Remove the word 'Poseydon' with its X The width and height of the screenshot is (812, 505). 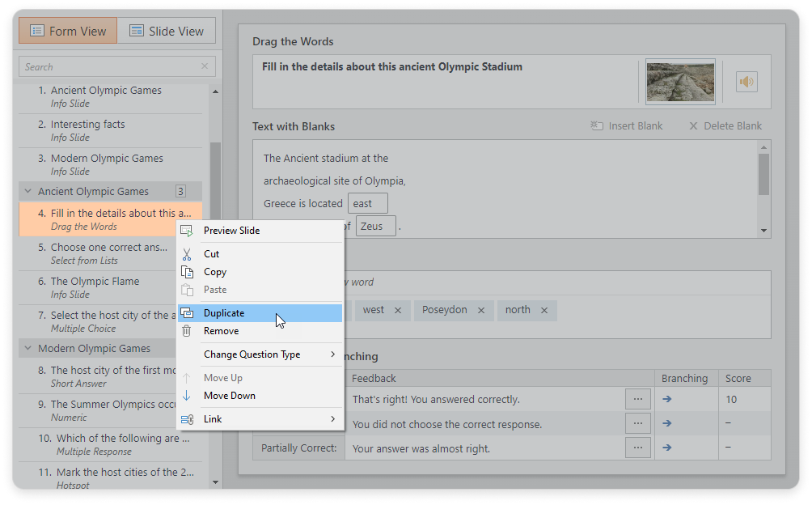tap(481, 310)
